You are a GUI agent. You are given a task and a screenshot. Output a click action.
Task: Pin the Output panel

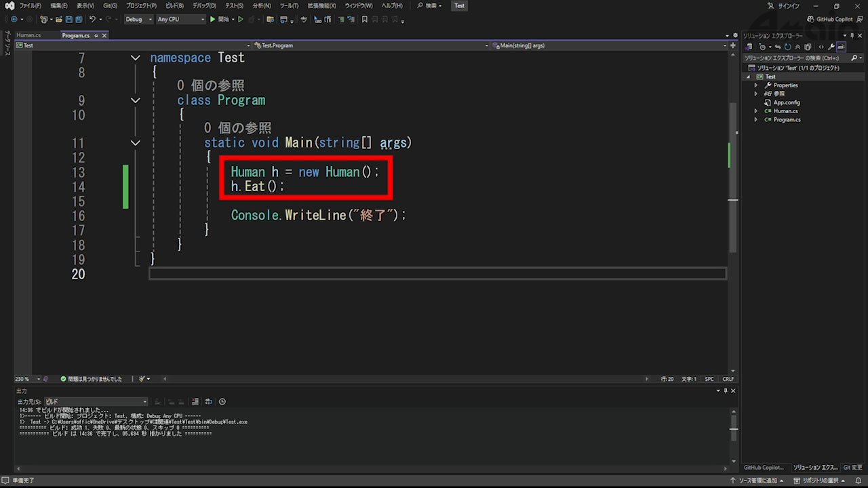(x=726, y=391)
